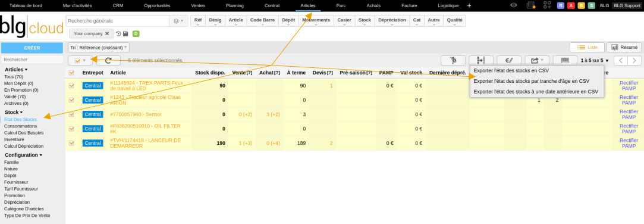Focus the 'Recherche générale' search field
644x224 pixels.
(x=118, y=21)
